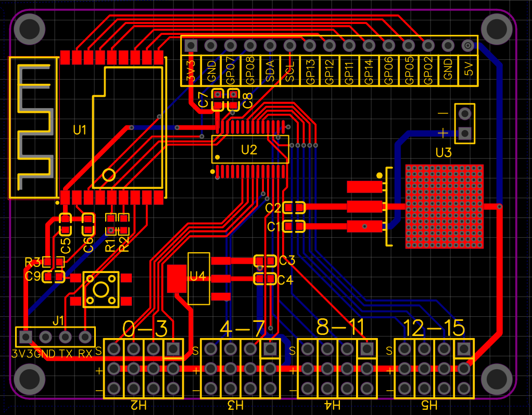Click the 5V pin label
This screenshot has height=415, width=532.
(468, 69)
